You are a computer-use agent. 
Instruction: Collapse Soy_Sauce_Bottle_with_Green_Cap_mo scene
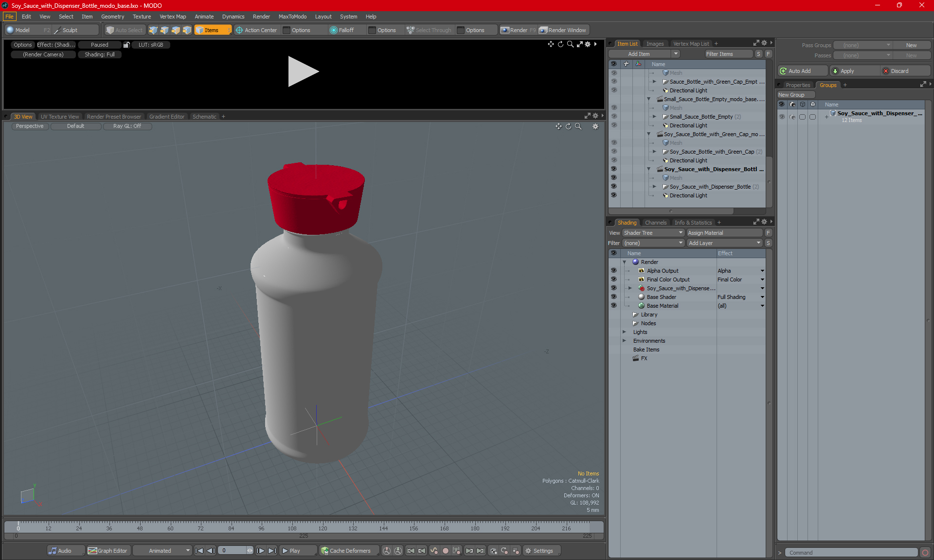coord(648,134)
